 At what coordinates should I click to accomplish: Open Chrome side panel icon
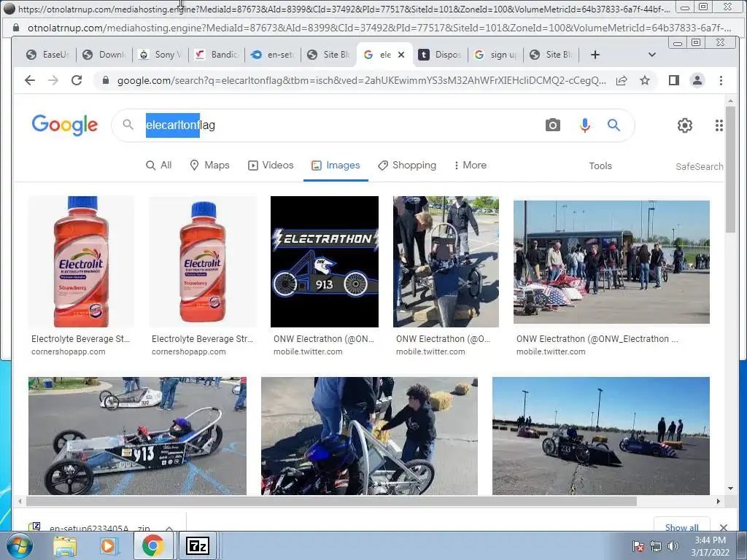673,80
